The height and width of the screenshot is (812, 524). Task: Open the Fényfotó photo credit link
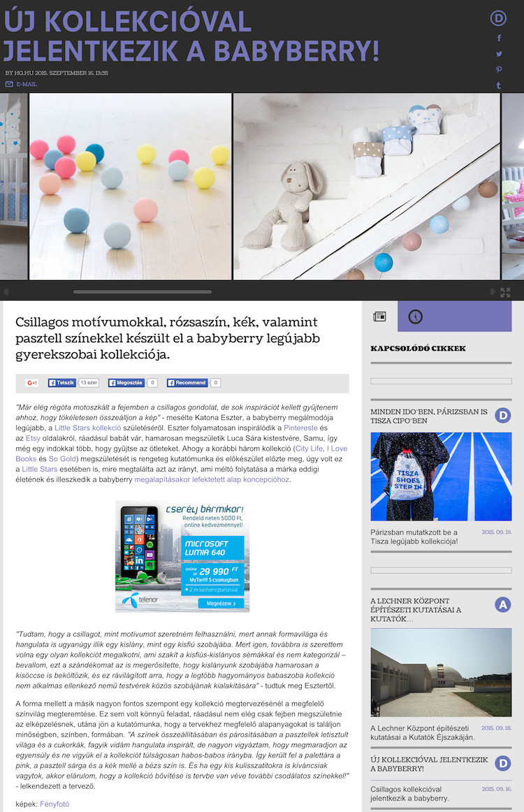[54, 804]
